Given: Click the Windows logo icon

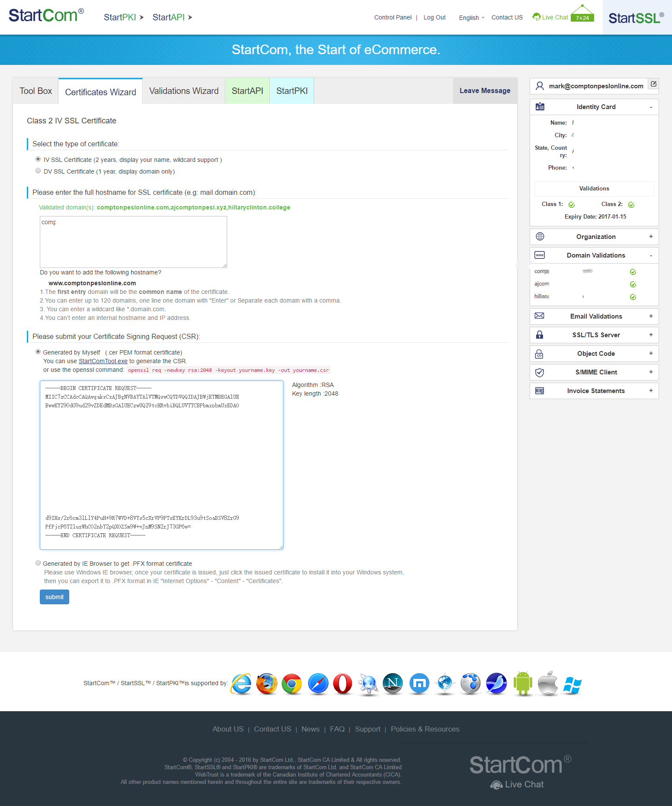Looking at the screenshot, I should tap(572, 685).
